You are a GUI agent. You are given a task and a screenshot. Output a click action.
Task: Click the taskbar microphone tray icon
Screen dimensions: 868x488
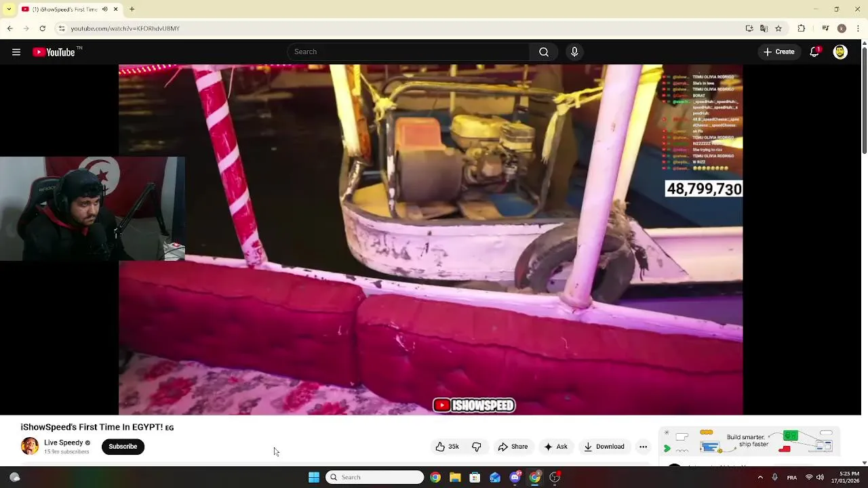point(774,477)
